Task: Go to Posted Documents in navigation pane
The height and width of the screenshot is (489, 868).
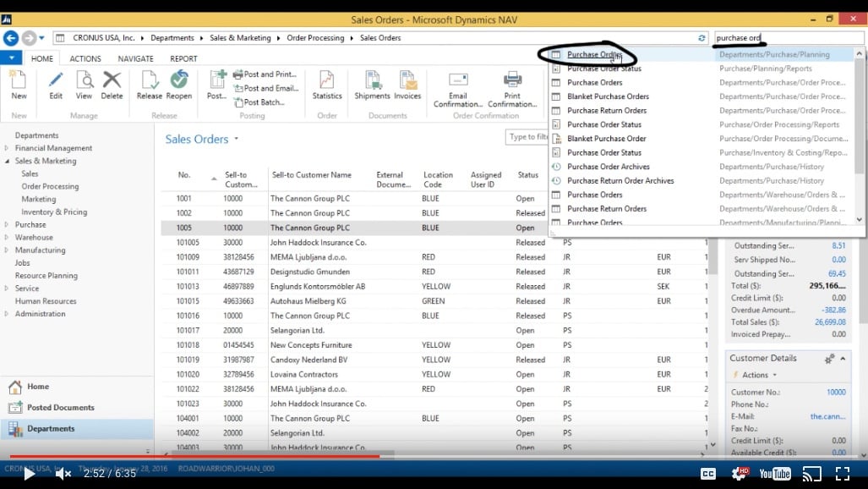Action: pos(60,408)
